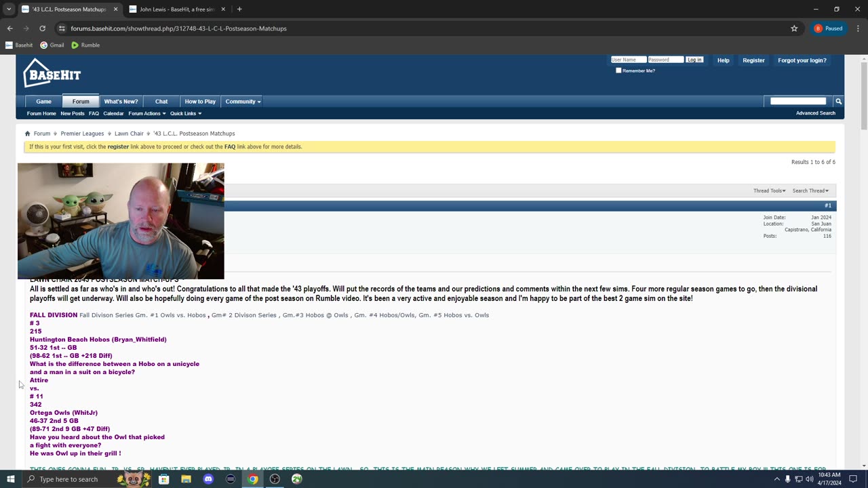Click the register link in yellow notice

point(118,146)
